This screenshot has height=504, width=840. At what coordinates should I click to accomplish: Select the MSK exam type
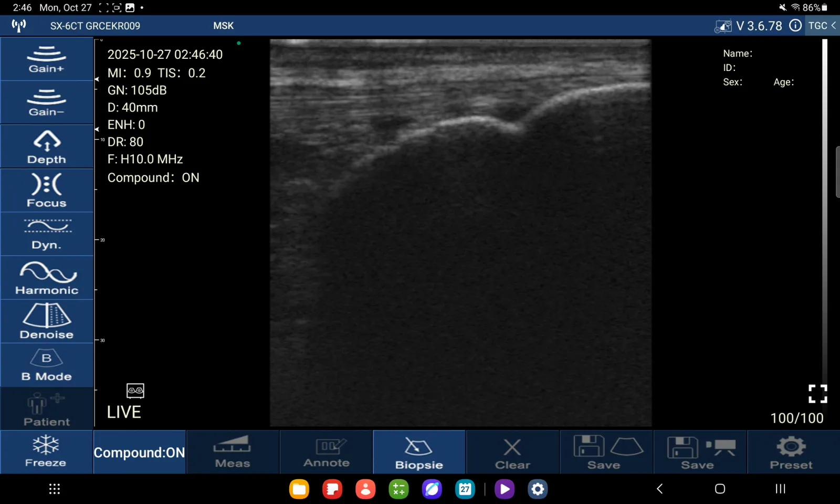[223, 26]
